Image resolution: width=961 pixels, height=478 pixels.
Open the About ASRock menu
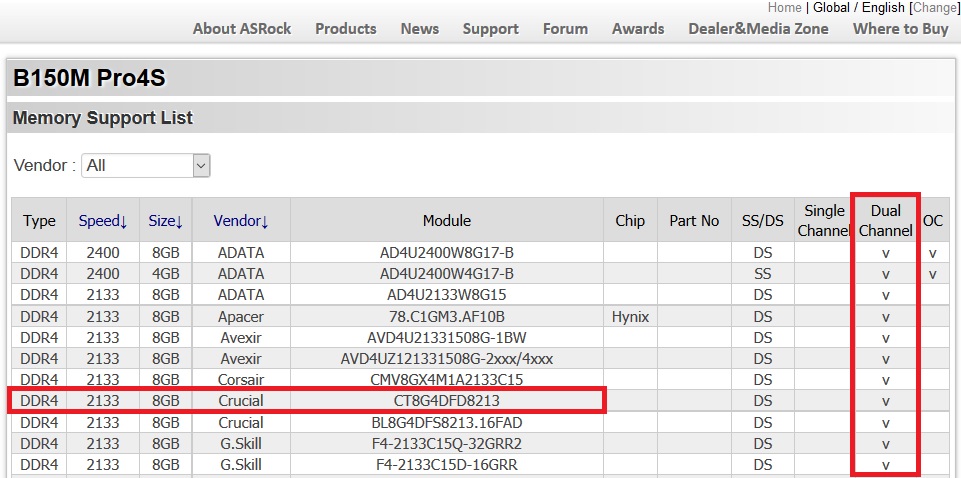pyautogui.click(x=242, y=29)
